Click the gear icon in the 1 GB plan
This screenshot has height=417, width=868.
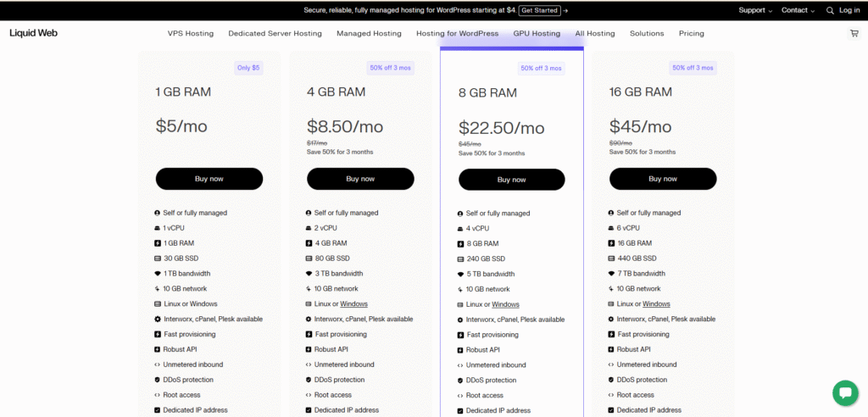[158, 320]
